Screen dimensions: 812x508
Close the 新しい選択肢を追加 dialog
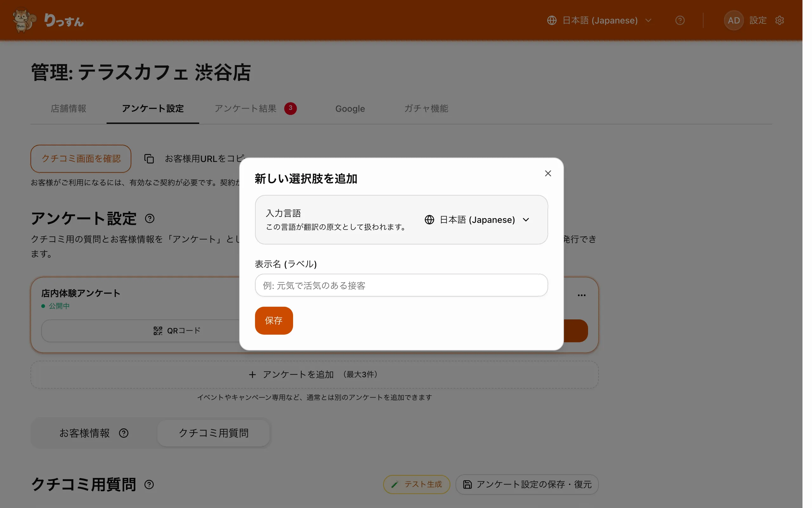(x=547, y=173)
